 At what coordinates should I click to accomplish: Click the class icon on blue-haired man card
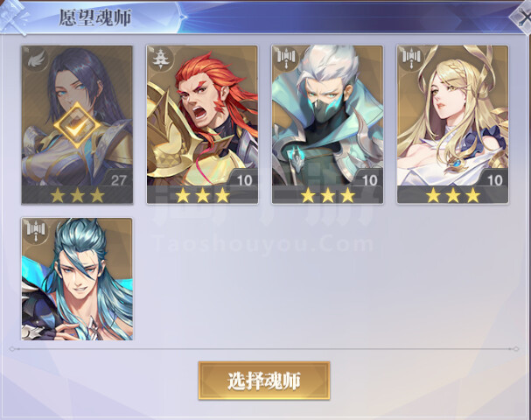[35, 231]
